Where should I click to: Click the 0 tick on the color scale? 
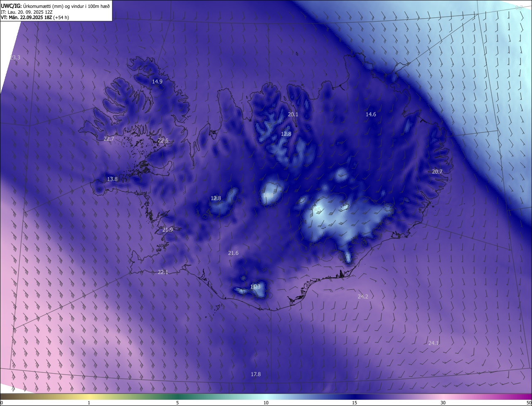[x=2, y=403]
